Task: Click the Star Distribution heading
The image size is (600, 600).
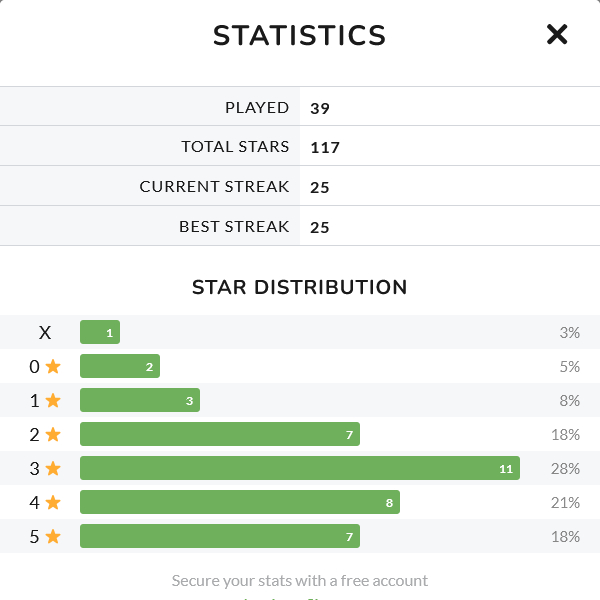Action: click(300, 288)
